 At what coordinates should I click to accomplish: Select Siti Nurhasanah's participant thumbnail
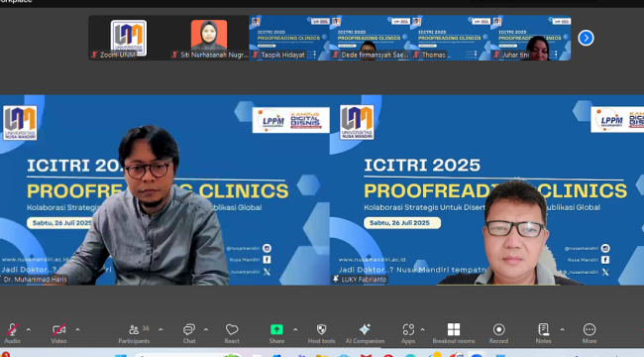tap(209, 38)
